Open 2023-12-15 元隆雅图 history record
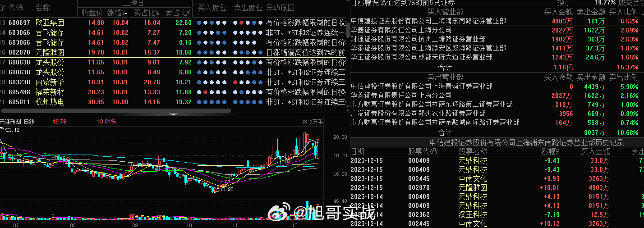Image resolution: width=644 pixels, height=228 pixels. (x=497, y=187)
